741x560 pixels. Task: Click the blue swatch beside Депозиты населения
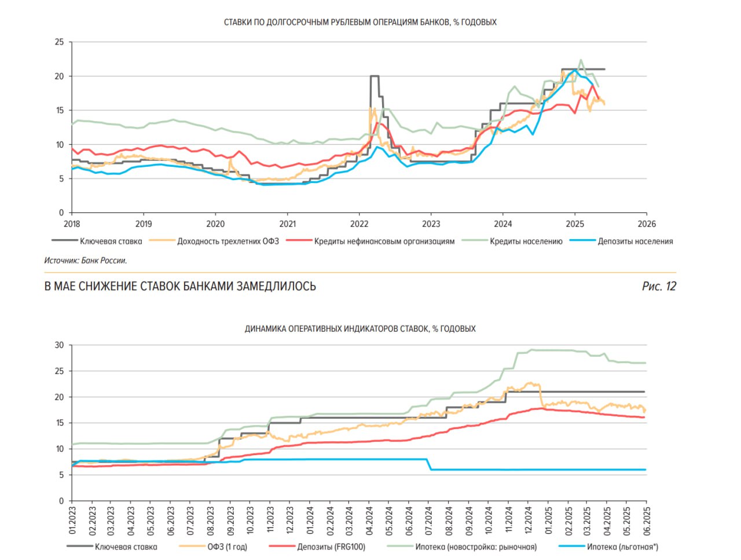point(582,241)
